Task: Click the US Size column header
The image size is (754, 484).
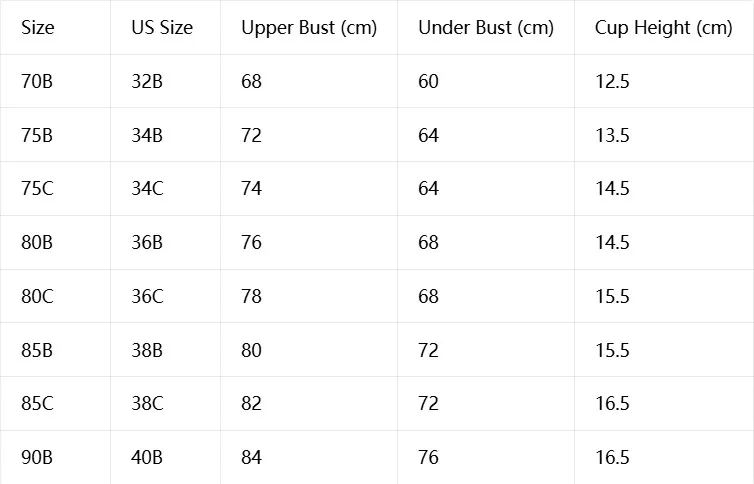Action: (x=162, y=27)
